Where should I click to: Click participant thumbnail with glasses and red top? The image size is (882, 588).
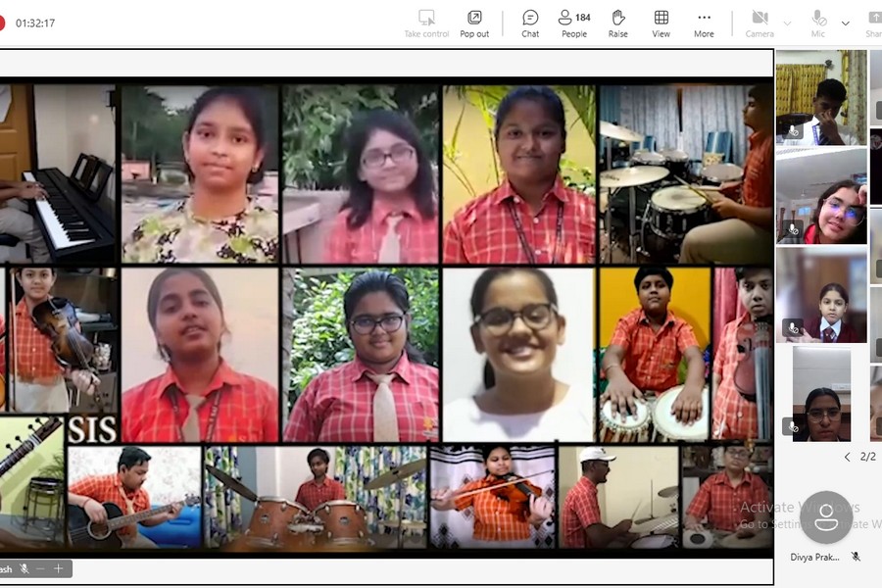tap(821, 196)
